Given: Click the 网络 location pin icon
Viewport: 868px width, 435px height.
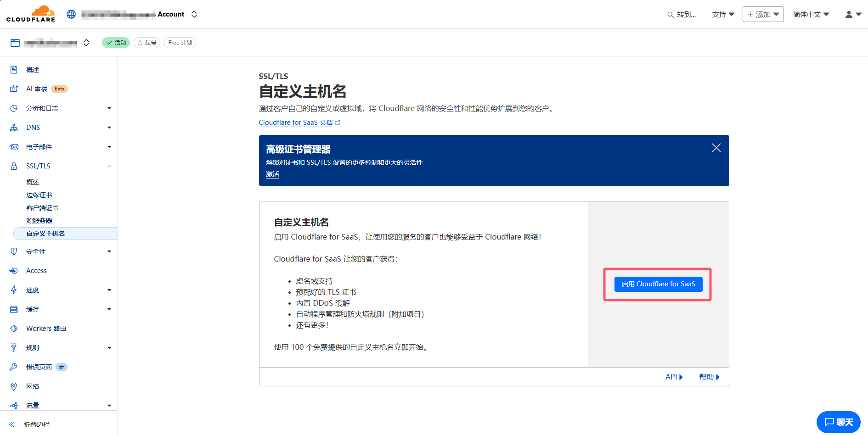Looking at the screenshot, I should click(x=14, y=386).
